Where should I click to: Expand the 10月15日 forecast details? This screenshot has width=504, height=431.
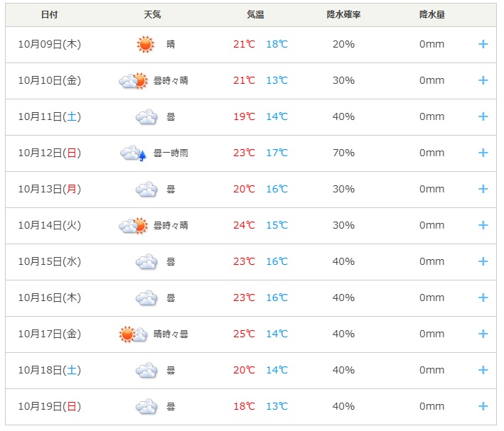tap(483, 261)
